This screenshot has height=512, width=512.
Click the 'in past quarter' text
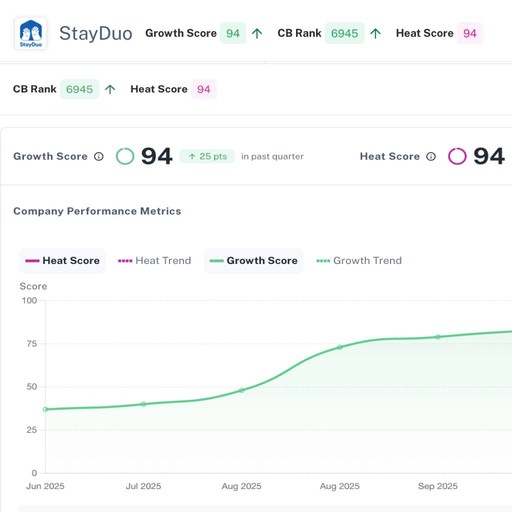(272, 156)
